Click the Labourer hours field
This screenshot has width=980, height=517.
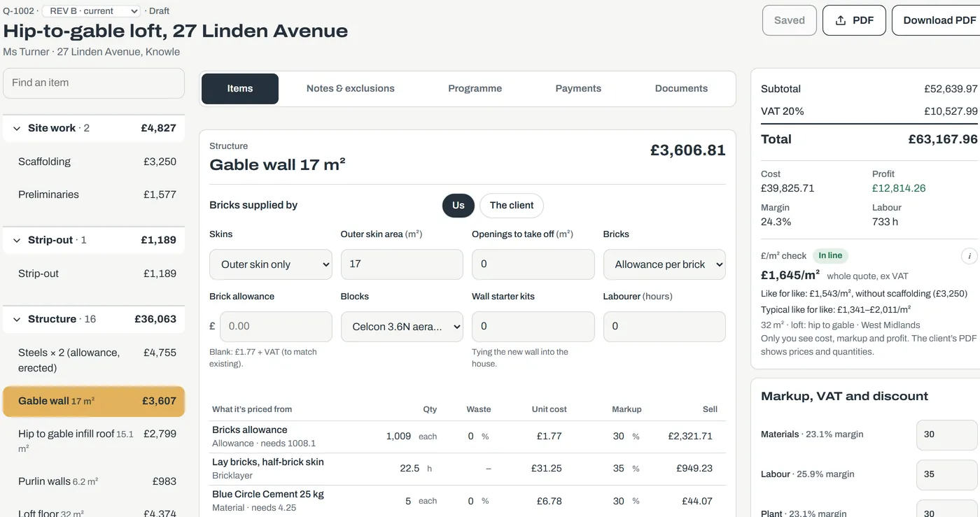coord(664,327)
